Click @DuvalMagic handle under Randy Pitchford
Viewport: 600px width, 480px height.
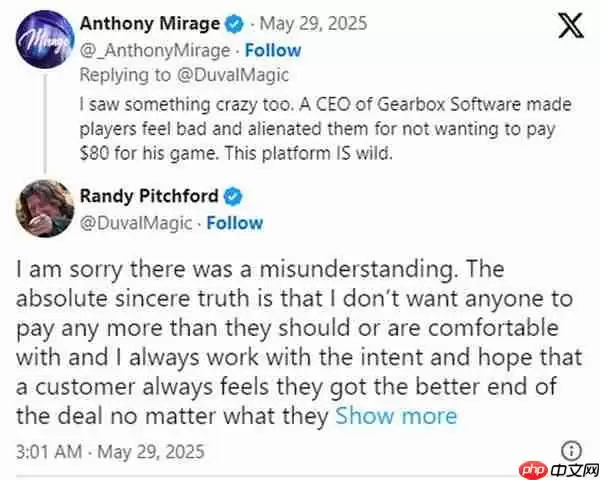138,222
